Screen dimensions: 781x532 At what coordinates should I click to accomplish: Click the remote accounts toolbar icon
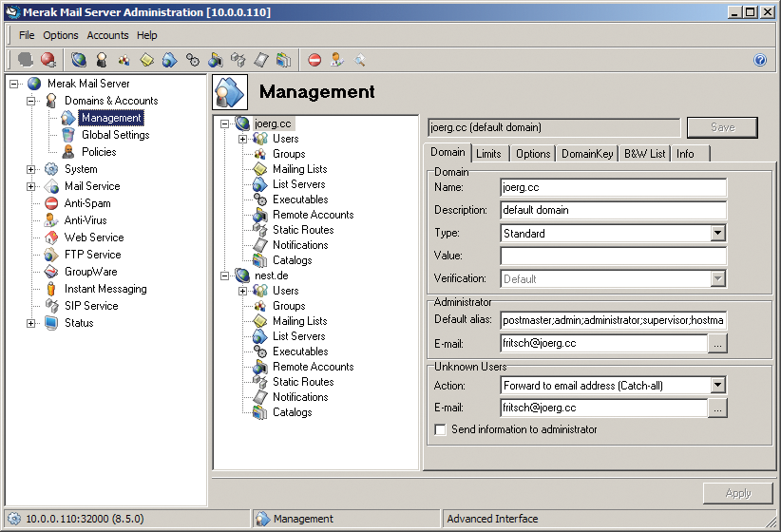pyautogui.click(x=215, y=60)
